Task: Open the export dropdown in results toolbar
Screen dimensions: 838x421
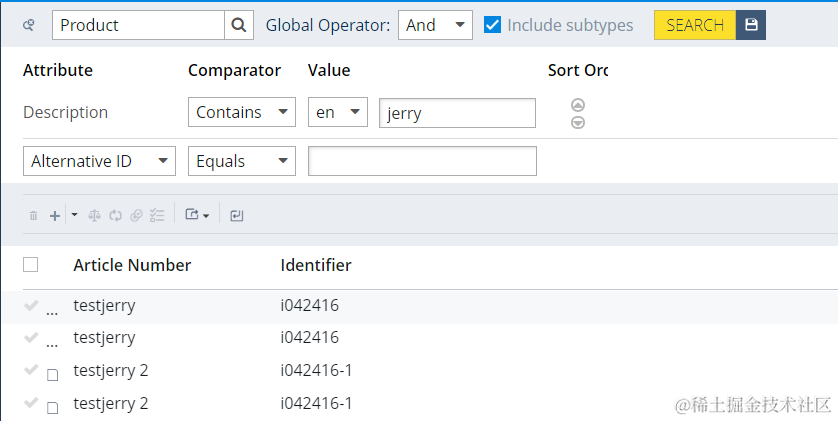Action: [197, 215]
